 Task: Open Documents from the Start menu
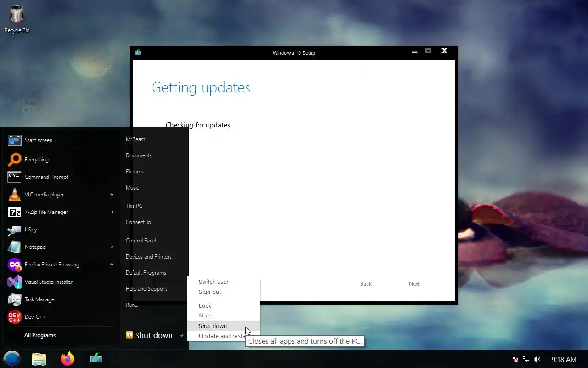pos(139,155)
